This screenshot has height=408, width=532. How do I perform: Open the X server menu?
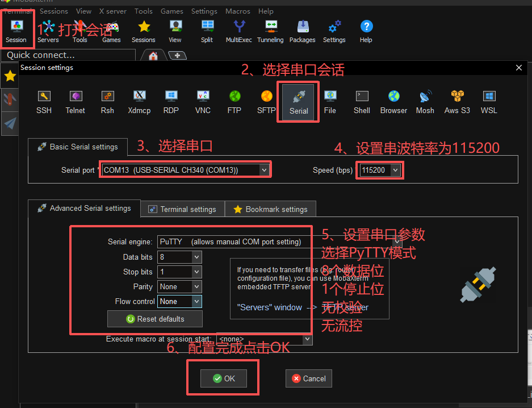(x=112, y=11)
